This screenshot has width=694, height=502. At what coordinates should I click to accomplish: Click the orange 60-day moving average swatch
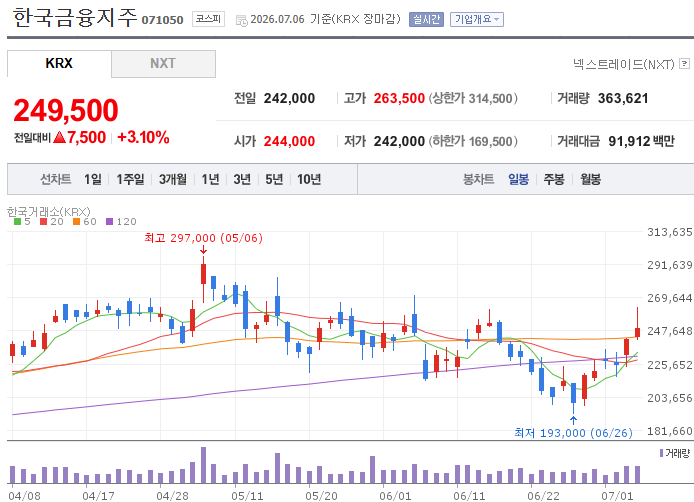76,221
